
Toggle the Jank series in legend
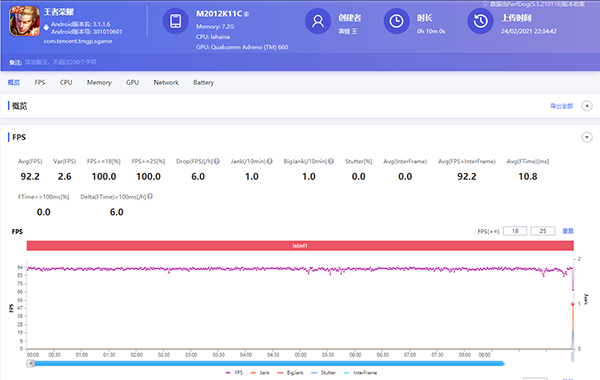coord(260,373)
